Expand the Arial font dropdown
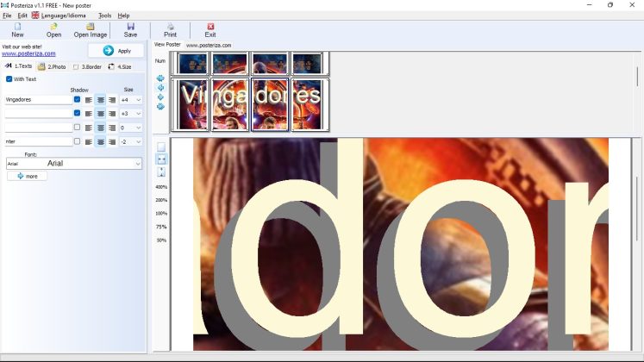This screenshot has width=644, height=362. point(138,164)
